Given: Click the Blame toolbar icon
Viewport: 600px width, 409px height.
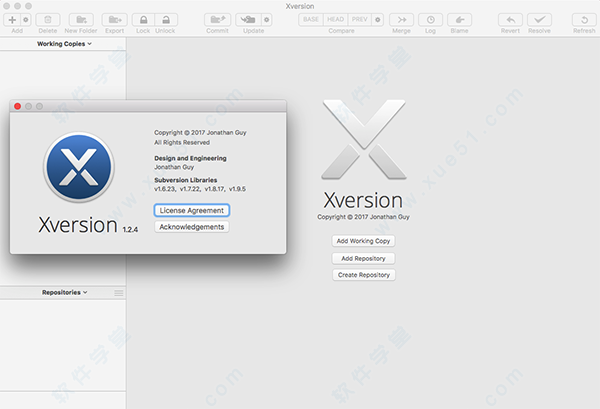Looking at the screenshot, I should (460, 20).
